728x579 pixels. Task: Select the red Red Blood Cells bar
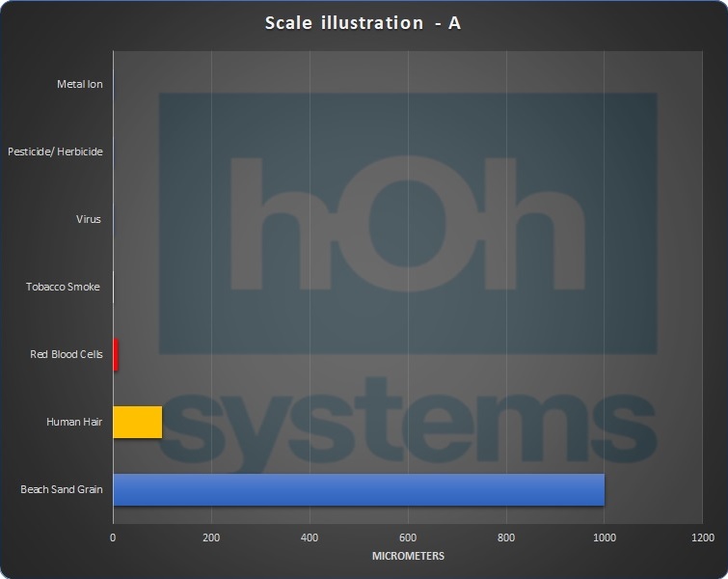pyautogui.click(x=116, y=354)
